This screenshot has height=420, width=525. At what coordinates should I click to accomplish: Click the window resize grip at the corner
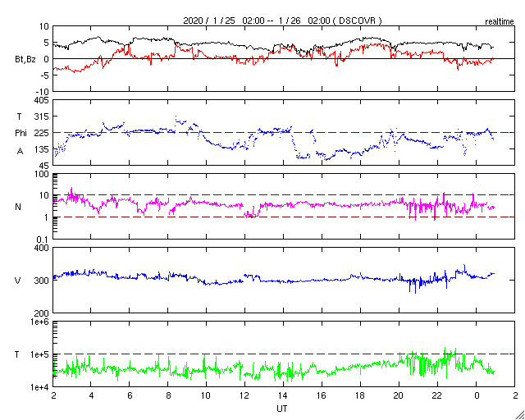(519, 415)
